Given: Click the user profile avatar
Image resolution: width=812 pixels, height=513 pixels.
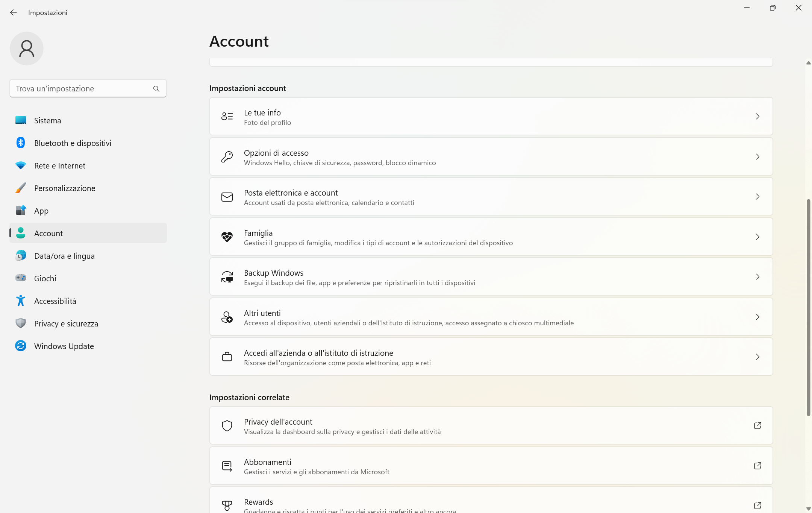Looking at the screenshot, I should point(27,49).
